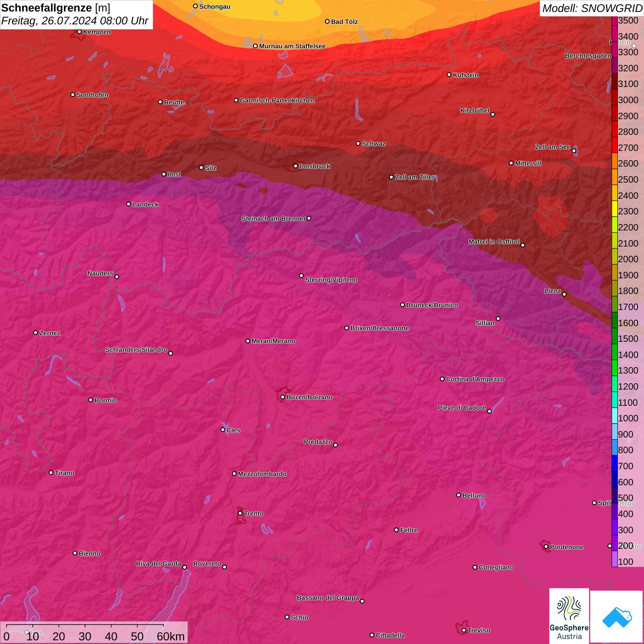Click the "Bad Tölz" label

(345, 22)
